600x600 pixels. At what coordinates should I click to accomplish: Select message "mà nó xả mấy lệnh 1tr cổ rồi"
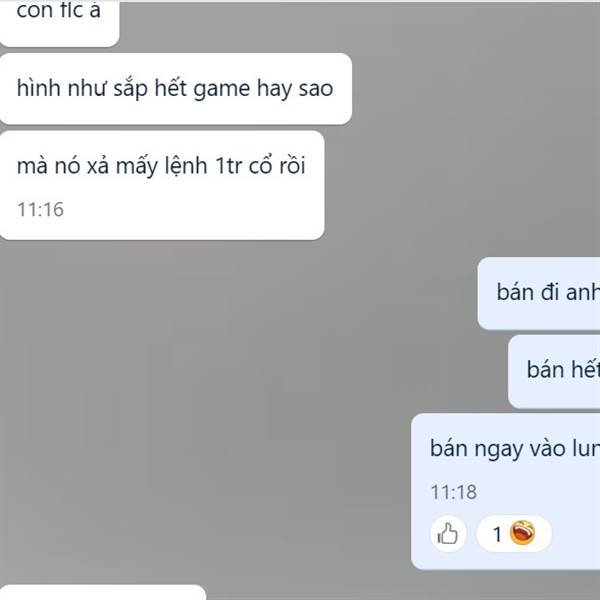click(162, 186)
